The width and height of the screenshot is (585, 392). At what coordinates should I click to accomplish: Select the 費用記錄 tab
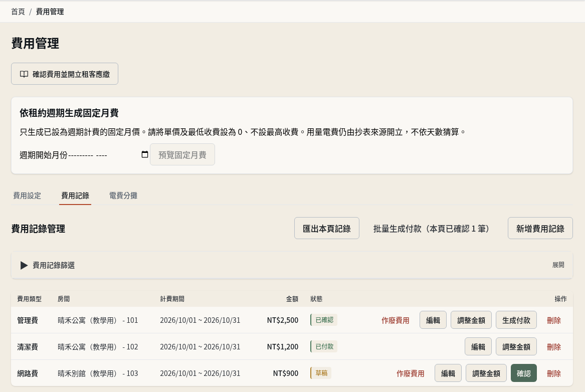[x=75, y=195]
